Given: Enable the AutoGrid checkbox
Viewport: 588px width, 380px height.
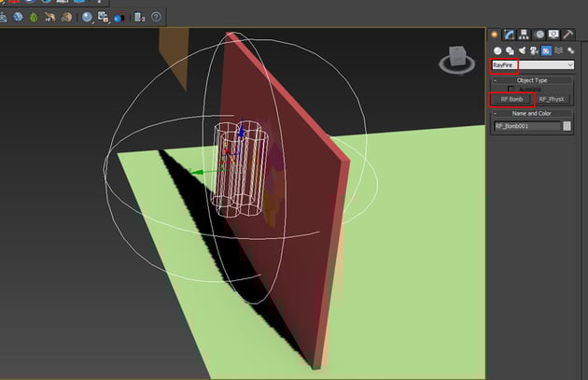Looking at the screenshot, I should (512, 89).
